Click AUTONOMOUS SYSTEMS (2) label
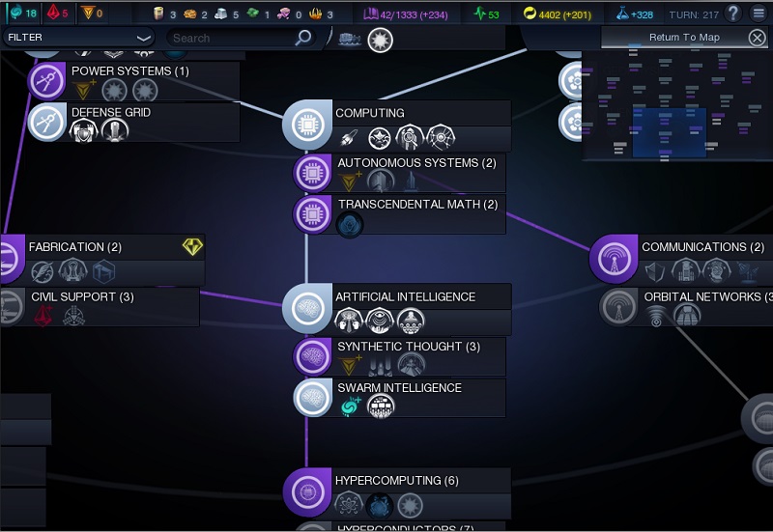This screenshot has height=532, width=773. pos(416,162)
